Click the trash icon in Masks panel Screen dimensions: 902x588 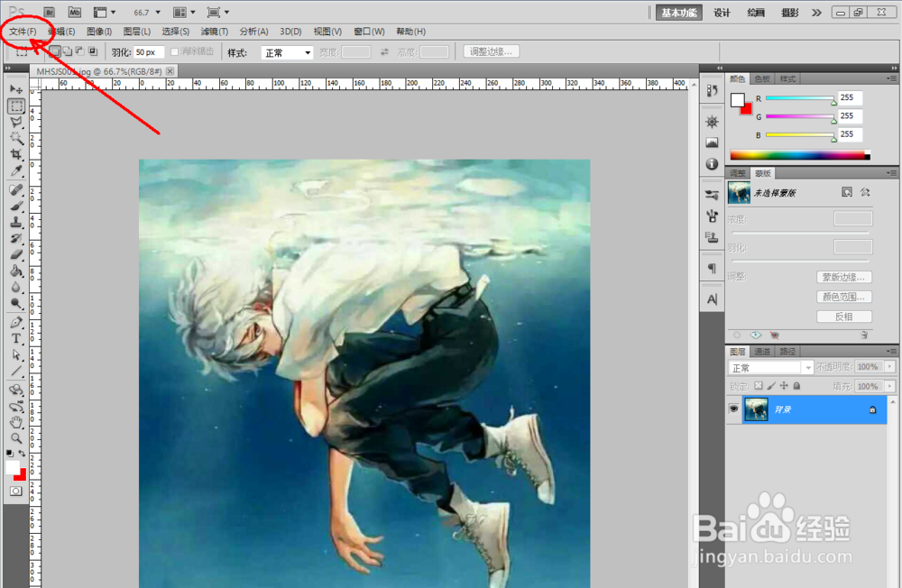[864, 335]
